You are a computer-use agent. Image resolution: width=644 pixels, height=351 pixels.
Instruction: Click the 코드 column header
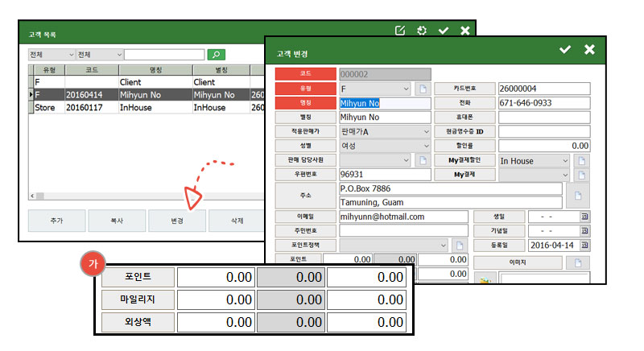click(x=92, y=70)
